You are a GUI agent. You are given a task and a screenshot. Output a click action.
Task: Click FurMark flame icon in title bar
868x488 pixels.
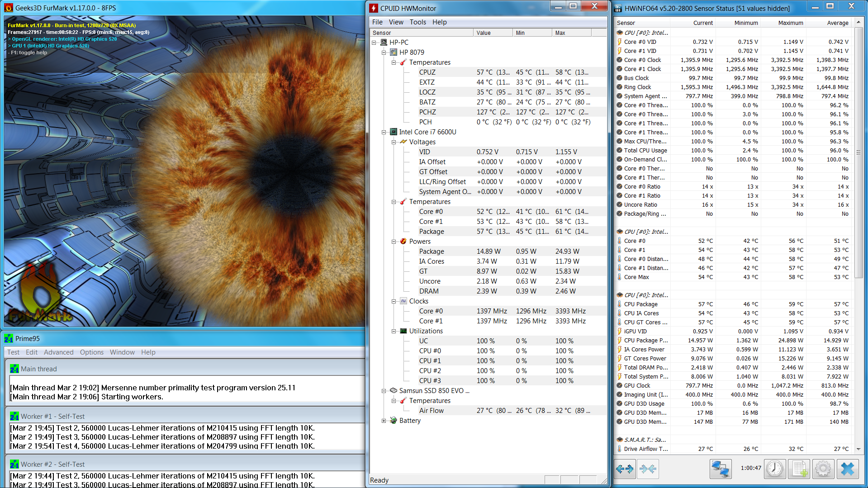click(9, 8)
